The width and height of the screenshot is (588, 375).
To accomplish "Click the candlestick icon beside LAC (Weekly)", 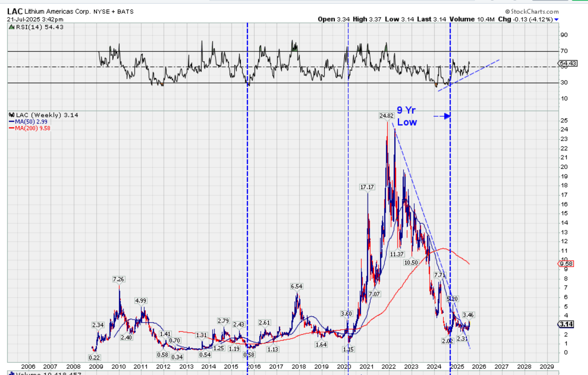I will tap(12, 115).
